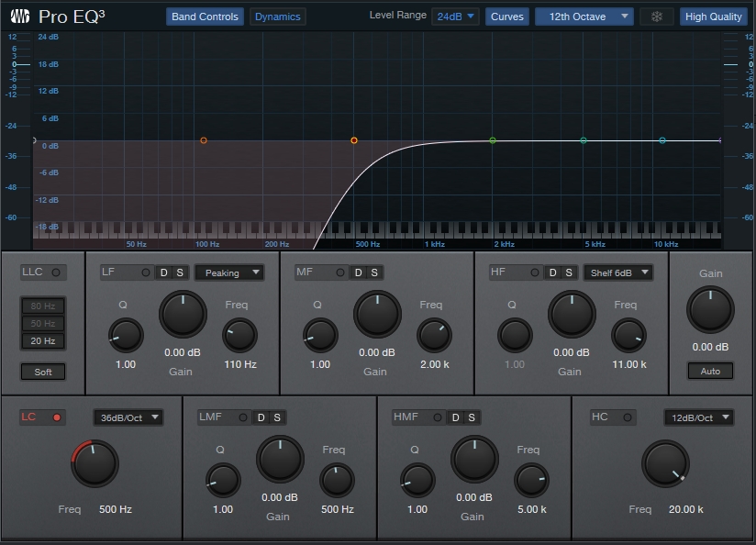Image resolution: width=756 pixels, height=545 pixels.
Task: Select the green MF node at 2 kHz
Action: pyautogui.click(x=493, y=140)
